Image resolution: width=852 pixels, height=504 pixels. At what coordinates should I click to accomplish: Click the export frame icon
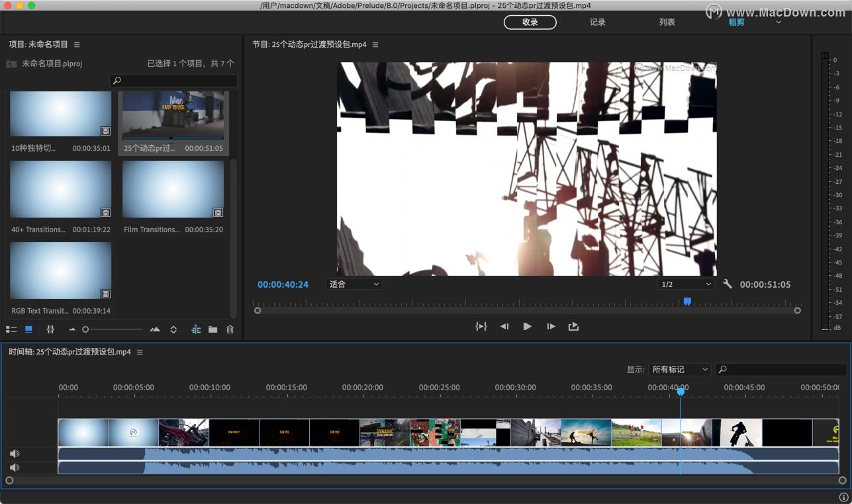pos(573,326)
